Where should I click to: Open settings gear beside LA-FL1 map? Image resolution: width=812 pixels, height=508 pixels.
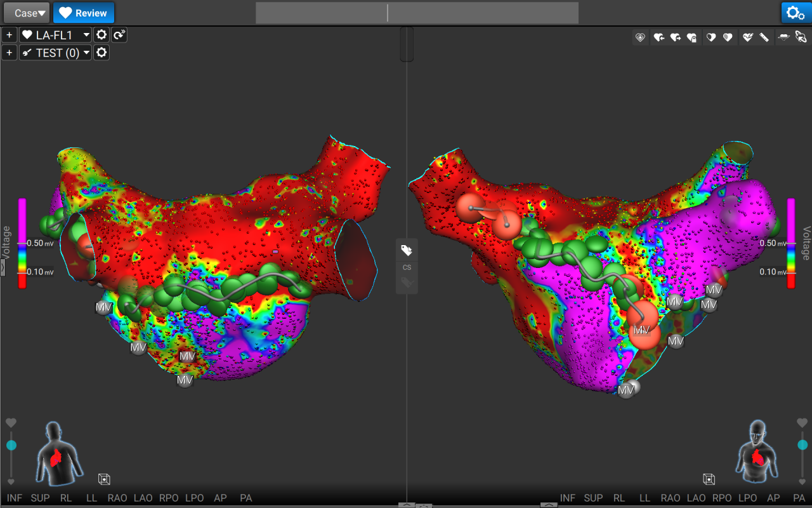[x=101, y=35]
